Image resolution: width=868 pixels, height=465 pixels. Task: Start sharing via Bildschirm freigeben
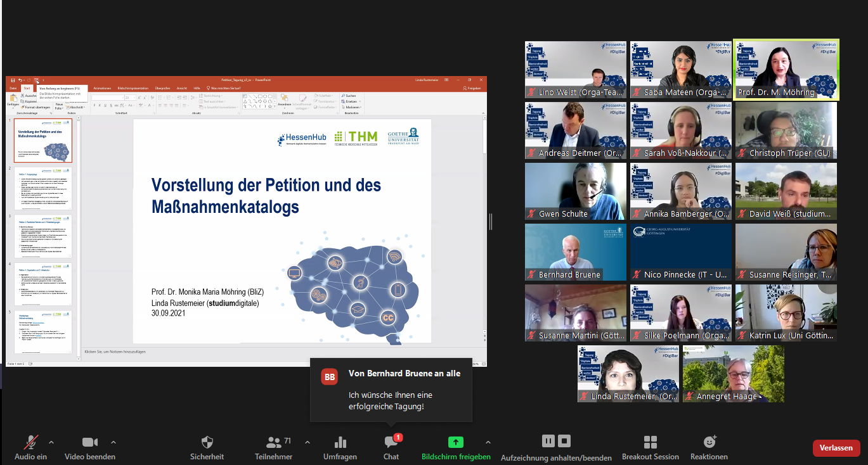[x=455, y=447]
